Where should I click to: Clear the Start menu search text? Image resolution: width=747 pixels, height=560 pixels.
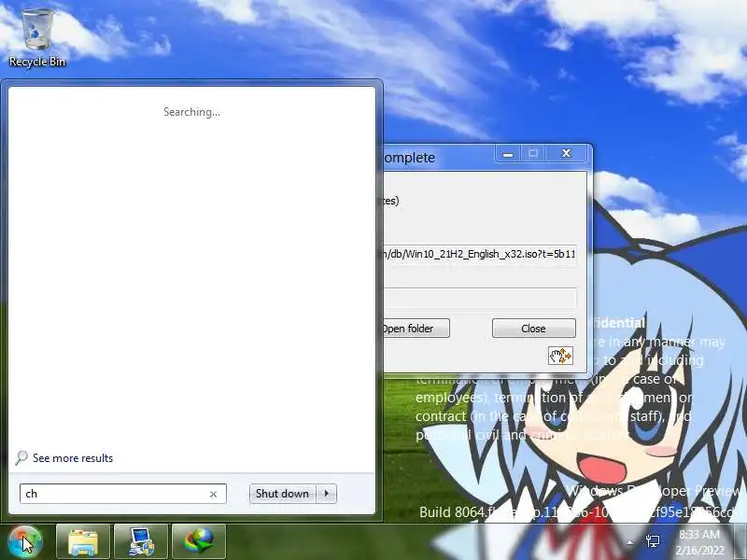[213, 495]
